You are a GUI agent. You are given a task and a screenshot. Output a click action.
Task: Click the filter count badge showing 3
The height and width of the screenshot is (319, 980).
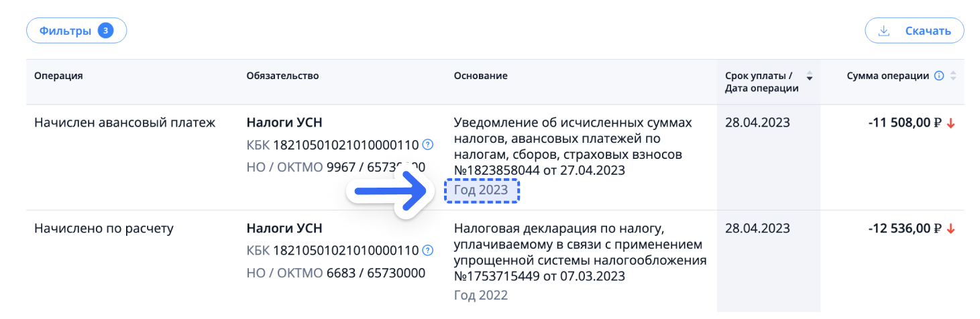[x=105, y=31]
